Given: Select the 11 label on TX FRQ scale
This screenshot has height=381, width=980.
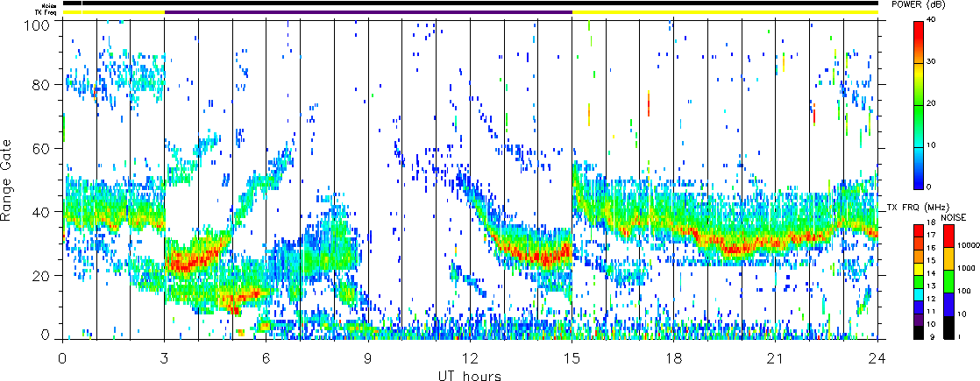Looking at the screenshot, I should 931,312.
